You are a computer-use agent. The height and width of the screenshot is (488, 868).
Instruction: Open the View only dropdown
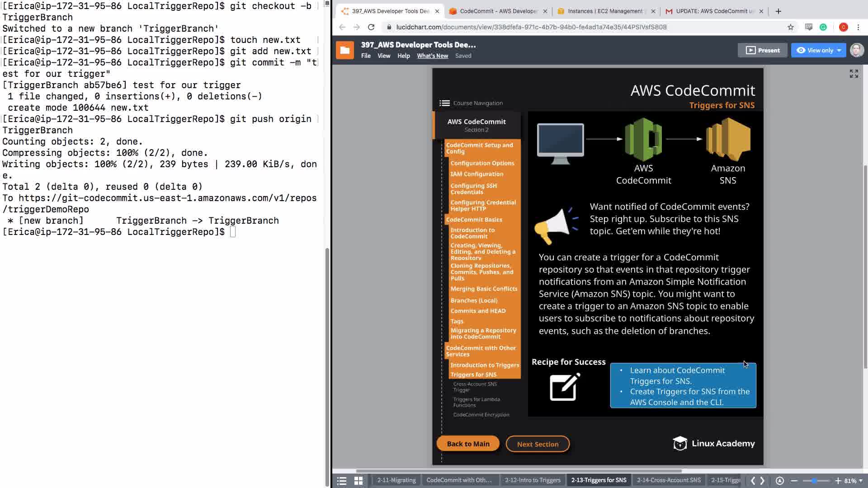click(818, 50)
